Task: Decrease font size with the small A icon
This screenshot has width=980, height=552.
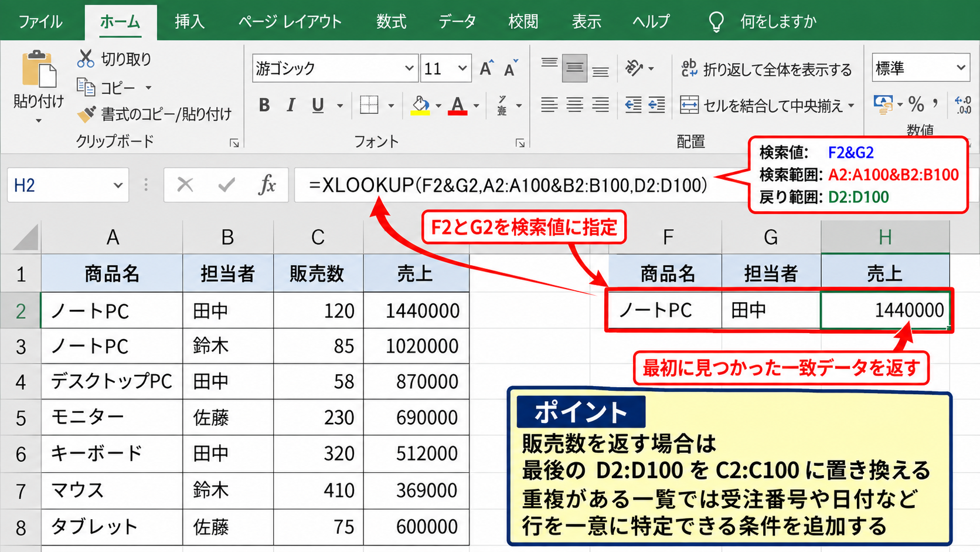Action: tap(511, 69)
